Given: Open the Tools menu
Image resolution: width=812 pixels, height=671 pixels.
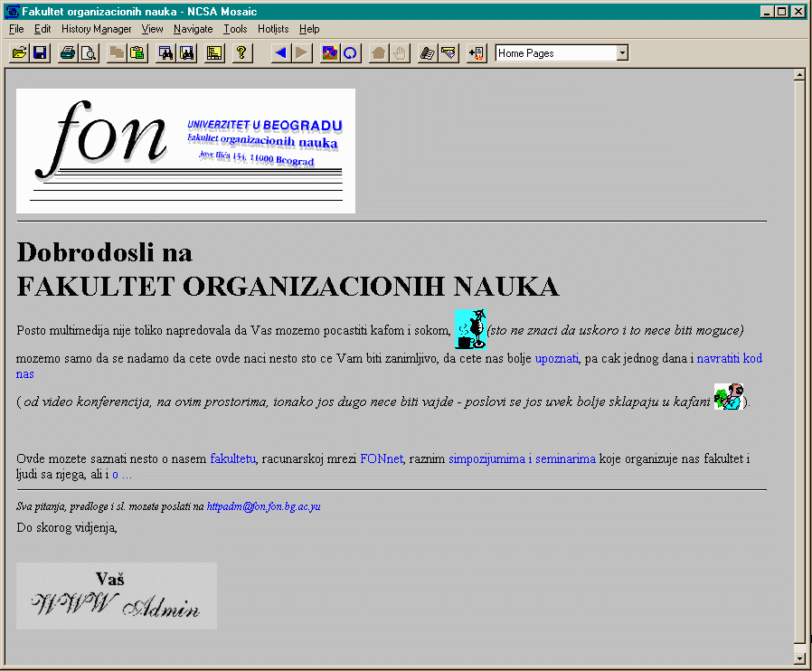Looking at the screenshot, I should point(235,29).
